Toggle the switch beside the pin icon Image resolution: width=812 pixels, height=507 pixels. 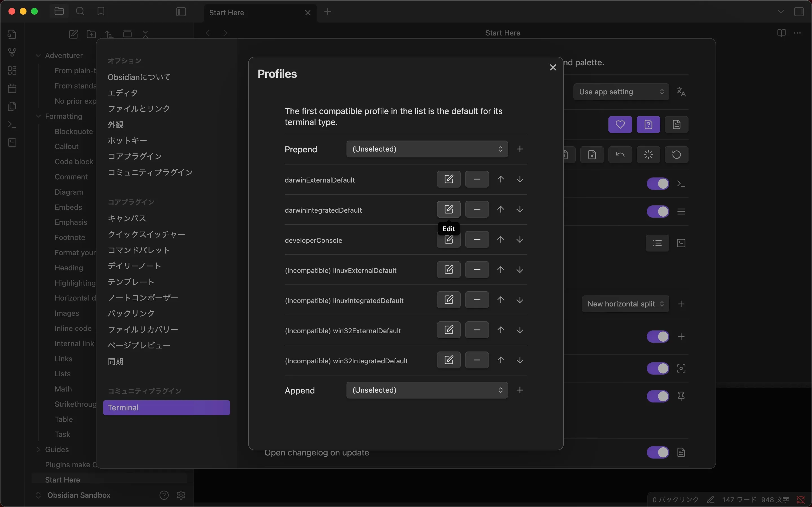tap(658, 396)
